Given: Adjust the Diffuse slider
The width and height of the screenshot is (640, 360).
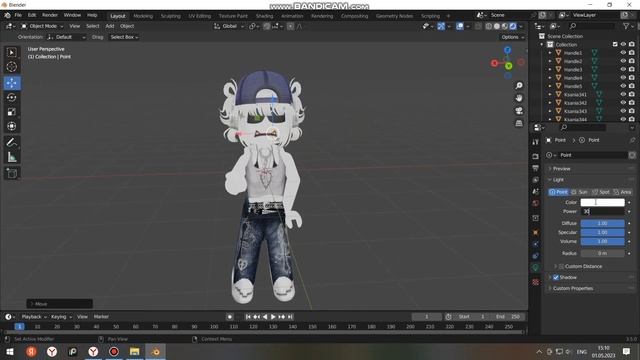Looking at the screenshot, I should [602, 223].
